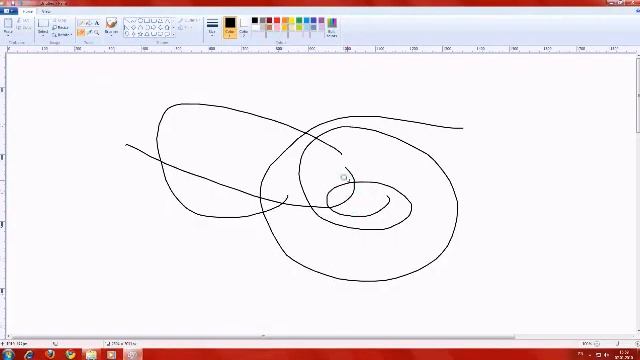Screen dimensions: 640x360
Task: Pick the purple color swatch
Action: pyautogui.click(x=321, y=20)
